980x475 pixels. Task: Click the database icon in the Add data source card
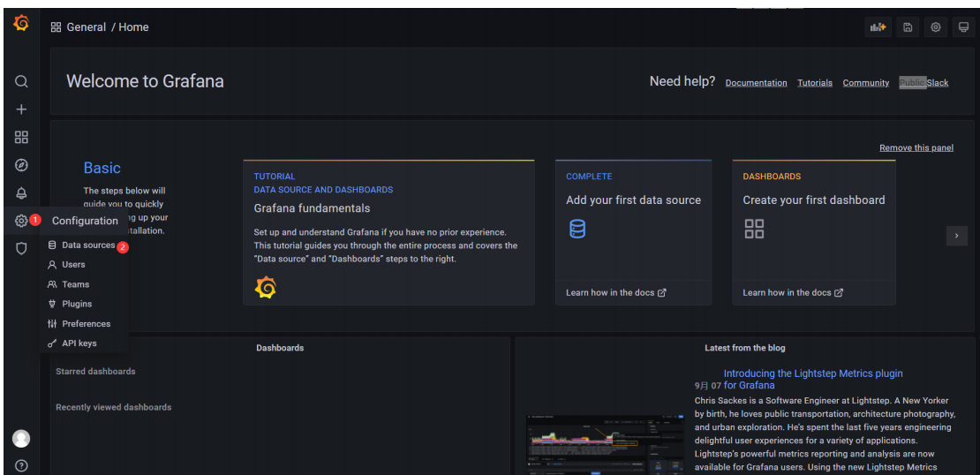pos(577,229)
